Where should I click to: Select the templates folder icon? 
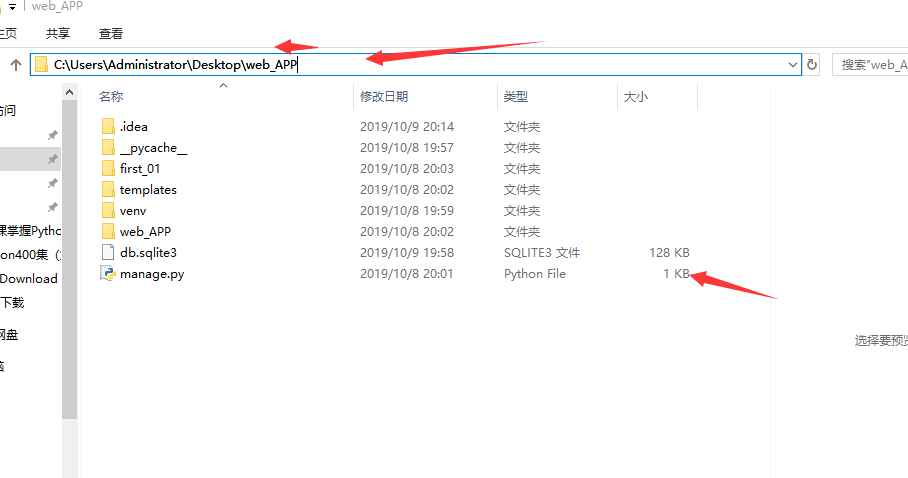coord(108,189)
